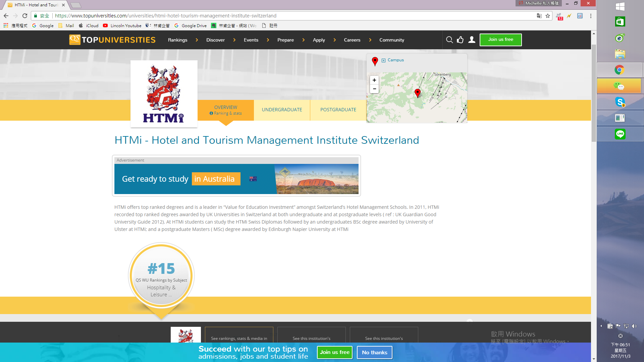Click Join us free in bottom banner

[x=334, y=352]
